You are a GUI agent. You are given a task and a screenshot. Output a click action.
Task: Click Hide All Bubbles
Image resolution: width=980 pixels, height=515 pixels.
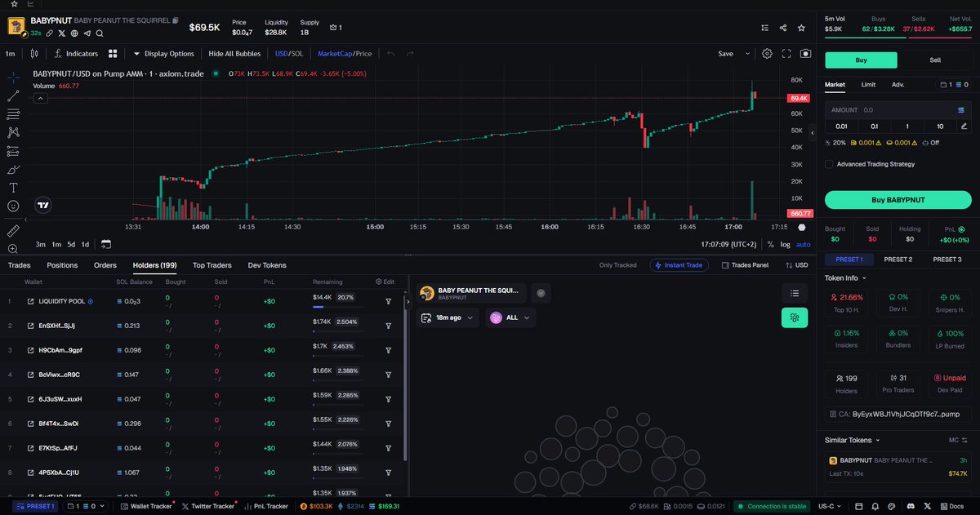pyautogui.click(x=235, y=54)
